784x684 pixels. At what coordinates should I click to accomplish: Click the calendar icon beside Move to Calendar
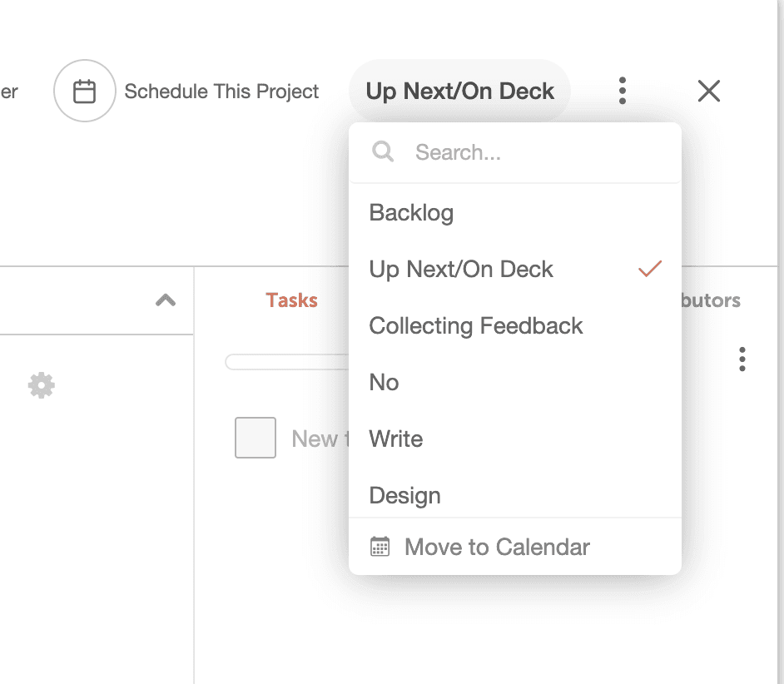(380, 546)
